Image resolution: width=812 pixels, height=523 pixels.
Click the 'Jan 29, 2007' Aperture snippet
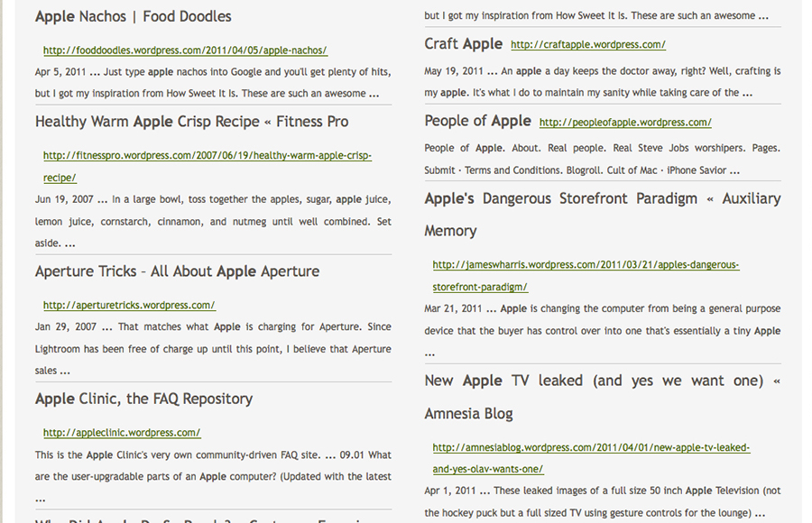pos(213,348)
